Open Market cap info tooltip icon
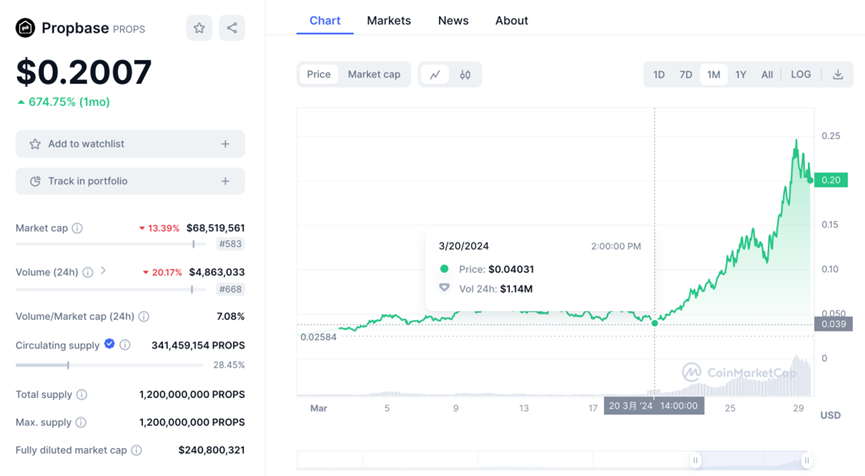 coord(77,228)
